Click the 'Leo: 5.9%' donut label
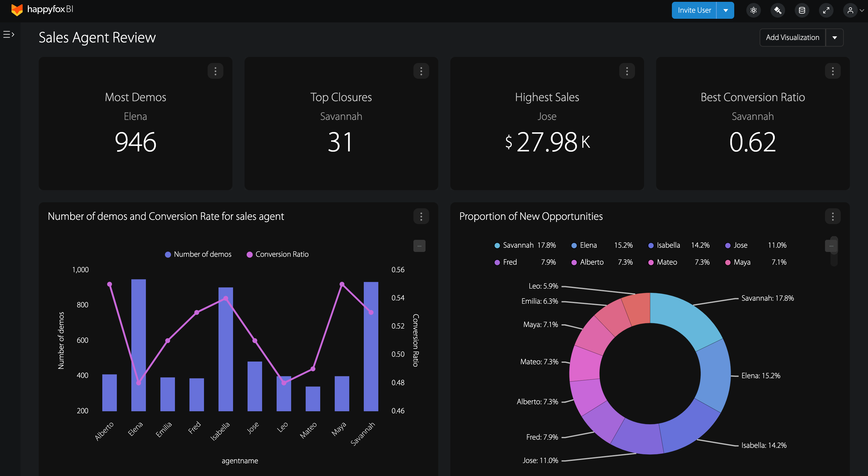868x476 pixels. click(543, 286)
